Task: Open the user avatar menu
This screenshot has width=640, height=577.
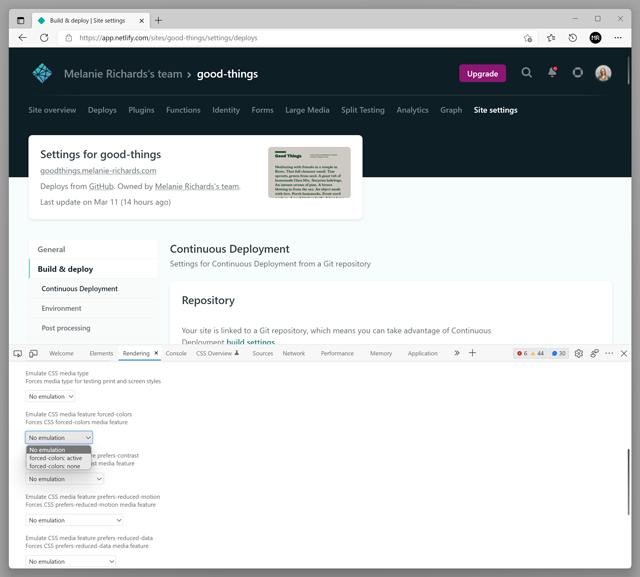Action: click(603, 73)
